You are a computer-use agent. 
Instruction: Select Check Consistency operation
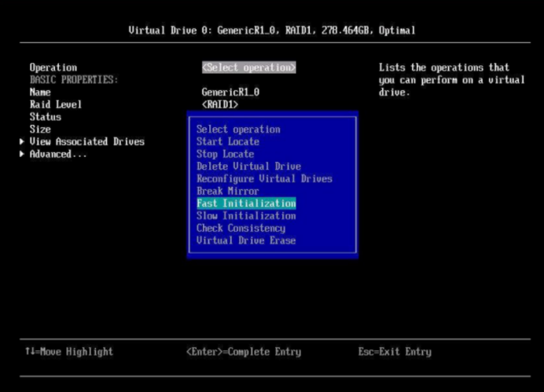[241, 228]
